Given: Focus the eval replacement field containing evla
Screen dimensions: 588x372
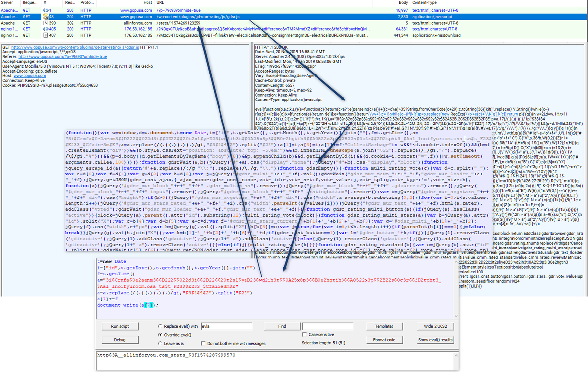Looking at the screenshot, I should pyautogui.click(x=226, y=326).
